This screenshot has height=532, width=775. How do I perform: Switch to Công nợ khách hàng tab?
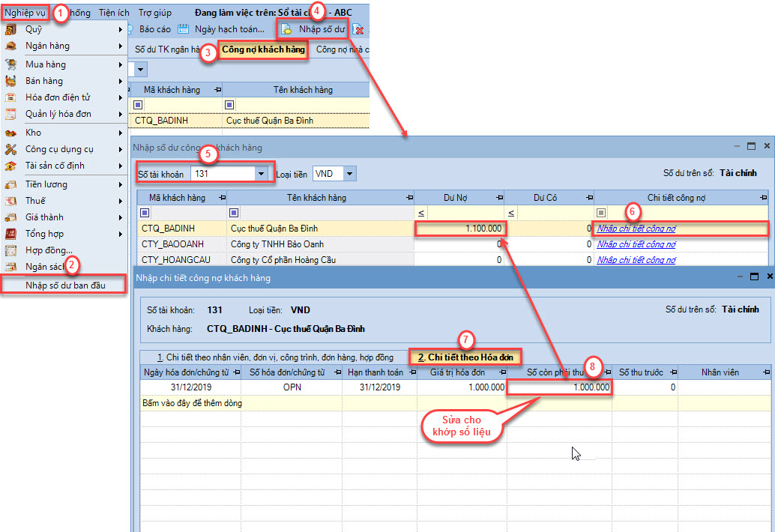pos(263,49)
